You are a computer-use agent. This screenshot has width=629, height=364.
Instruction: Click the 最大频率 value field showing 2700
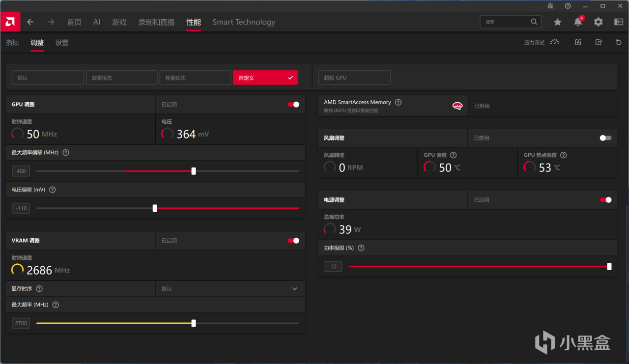(21, 323)
